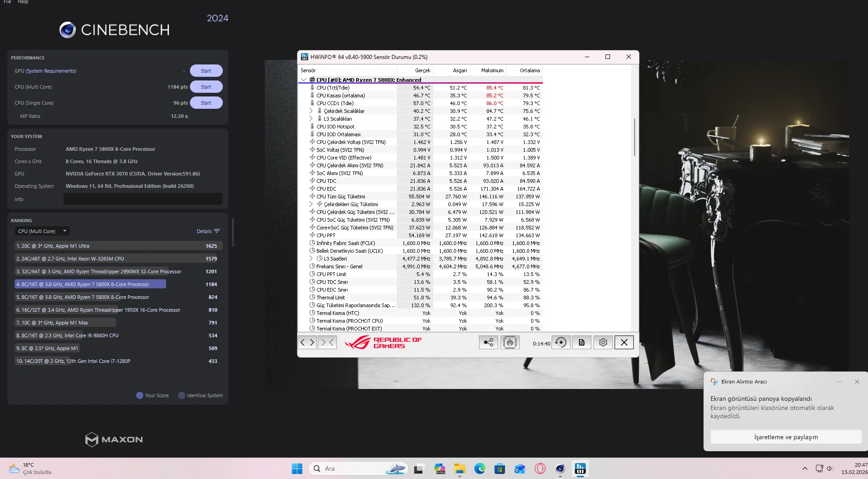
Task: Reset sensor timer with clock icon
Action: 561,342
